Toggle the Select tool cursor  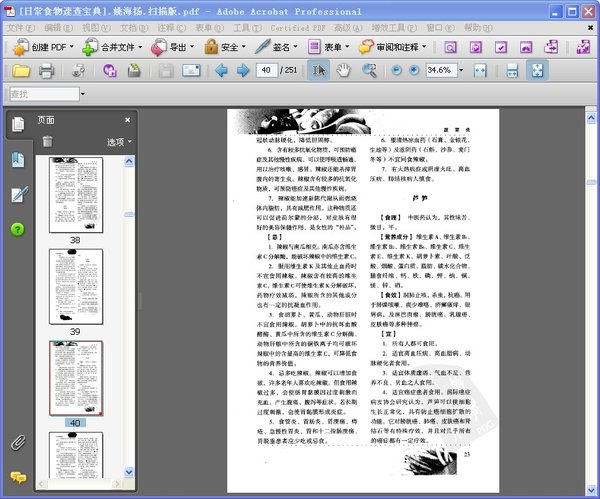319,70
